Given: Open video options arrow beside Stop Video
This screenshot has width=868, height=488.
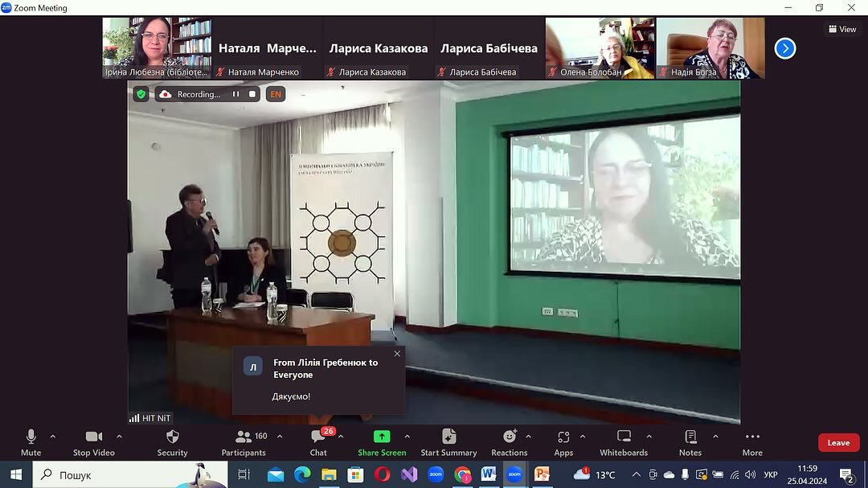Looking at the screenshot, I should tap(119, 437).
